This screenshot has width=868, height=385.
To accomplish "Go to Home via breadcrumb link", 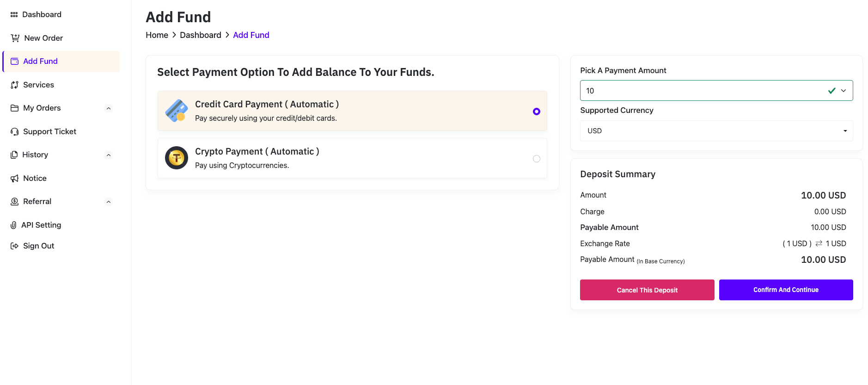I will point(157,35).
